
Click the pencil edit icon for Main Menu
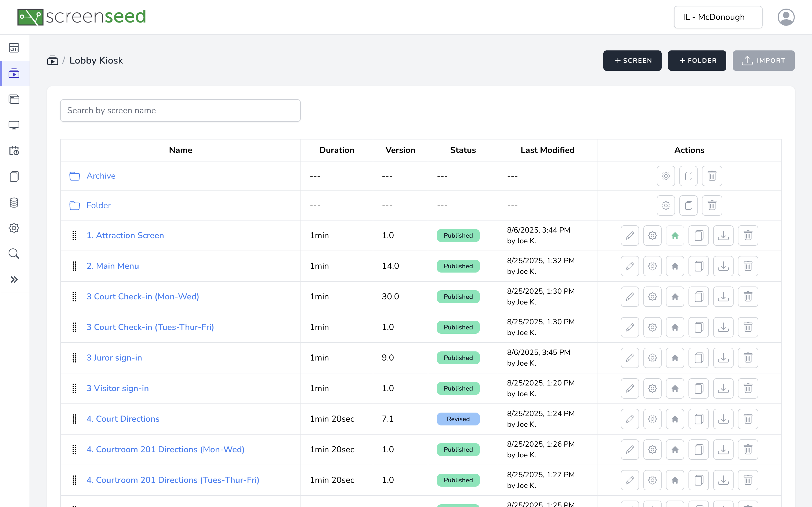(629, 266)
